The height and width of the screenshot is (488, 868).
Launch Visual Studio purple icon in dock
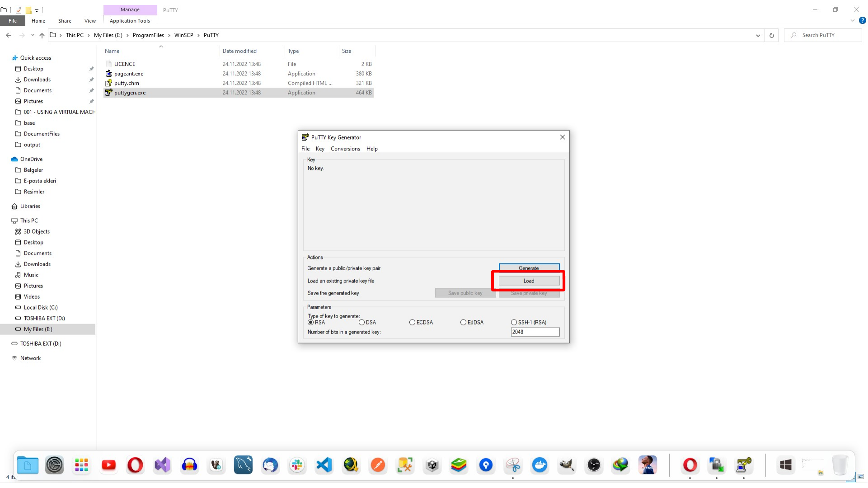click(x=162, y=465)
